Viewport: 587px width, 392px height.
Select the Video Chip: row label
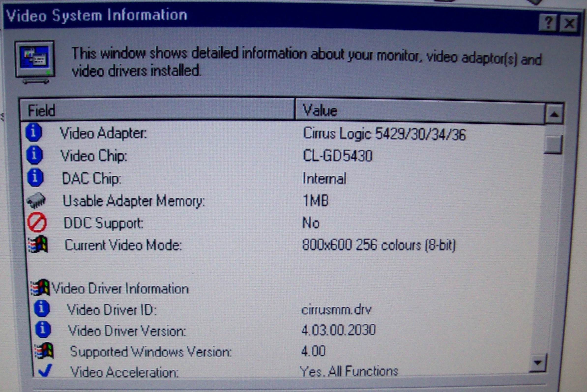coord(94,156)
